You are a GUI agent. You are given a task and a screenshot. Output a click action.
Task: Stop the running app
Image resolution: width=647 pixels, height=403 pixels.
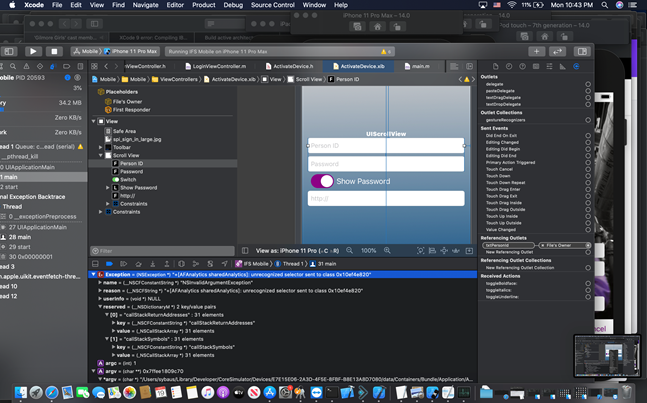tap(54, 52)
